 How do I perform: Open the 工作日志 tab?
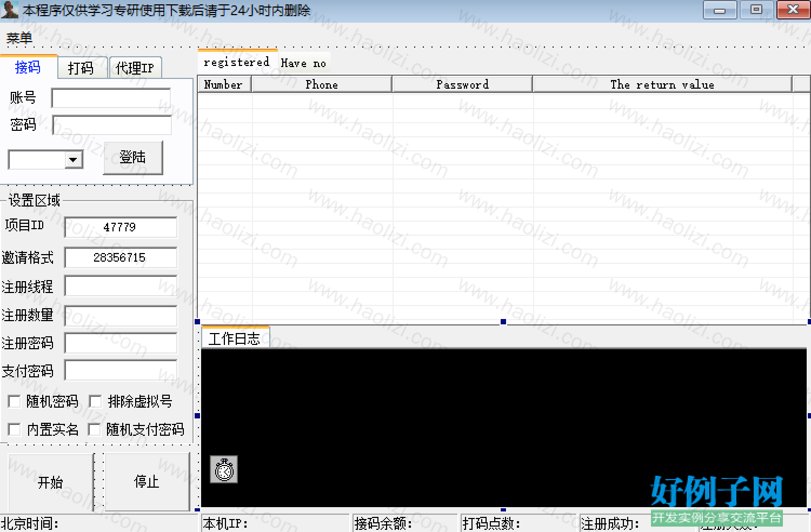click(235, 338)
